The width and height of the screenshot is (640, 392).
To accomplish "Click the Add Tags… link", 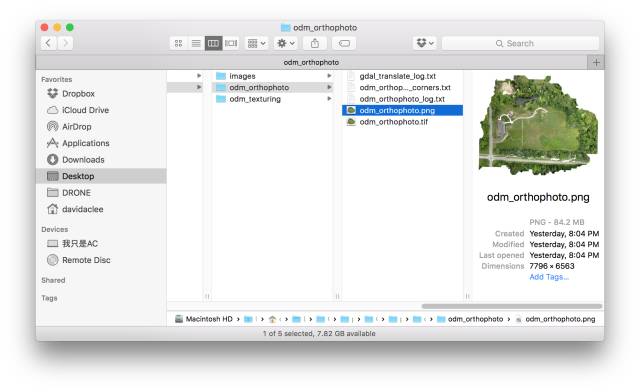I will tap(549, 277).
